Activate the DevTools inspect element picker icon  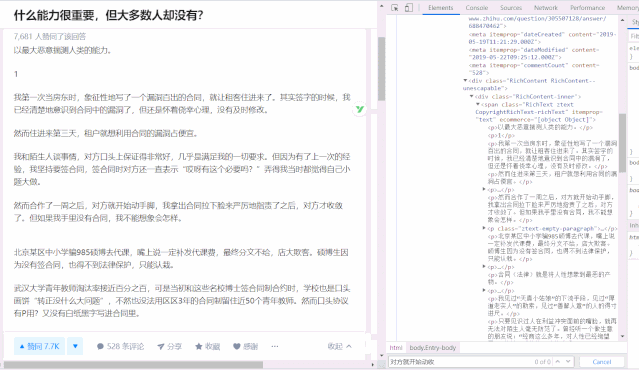coord(394,8)
